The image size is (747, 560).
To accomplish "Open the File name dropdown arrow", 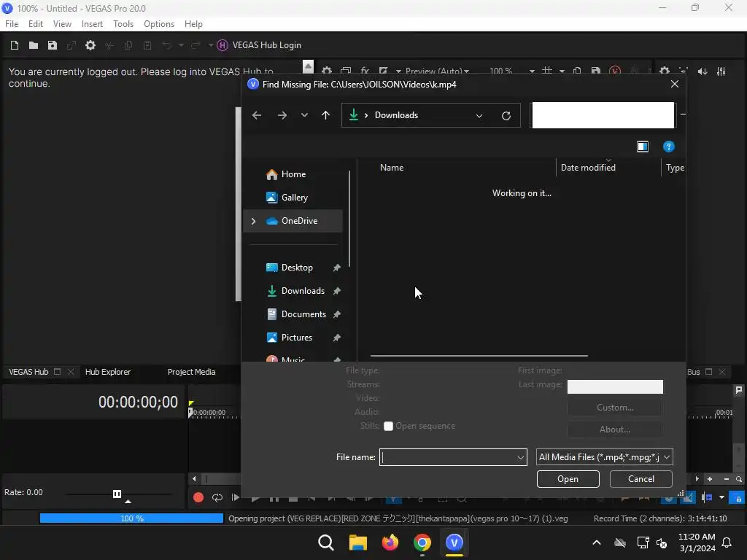I will pyautogui.click(x=521, y=458).
